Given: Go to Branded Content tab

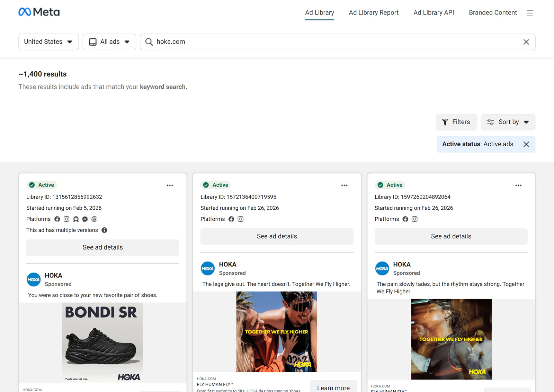Looking at the screenshot, I should pyautogui.click(x=493, y=13).
